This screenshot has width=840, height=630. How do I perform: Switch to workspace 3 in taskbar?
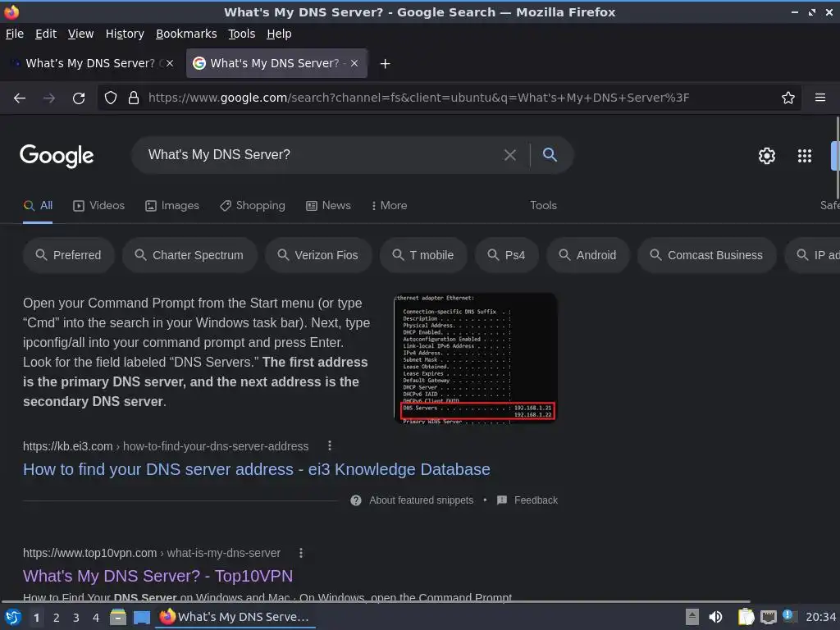coord(76,618)
